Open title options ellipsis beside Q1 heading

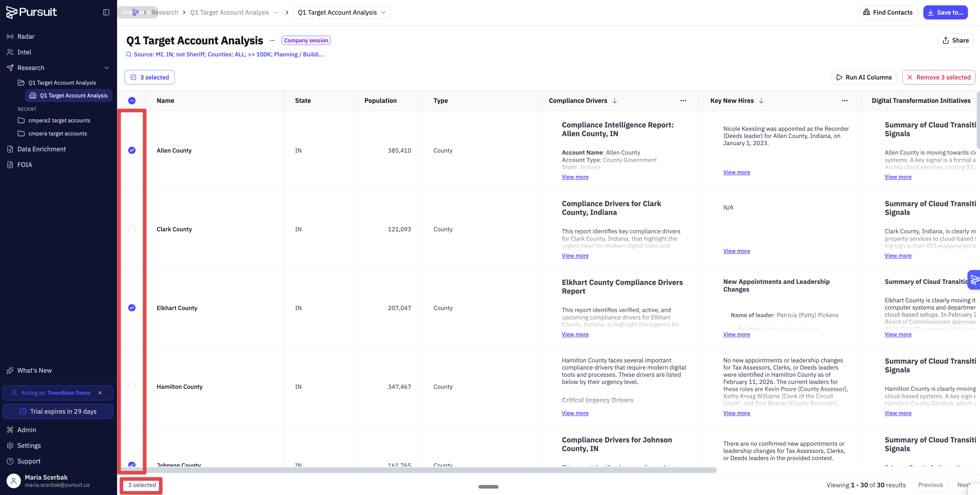click(272, 40)
